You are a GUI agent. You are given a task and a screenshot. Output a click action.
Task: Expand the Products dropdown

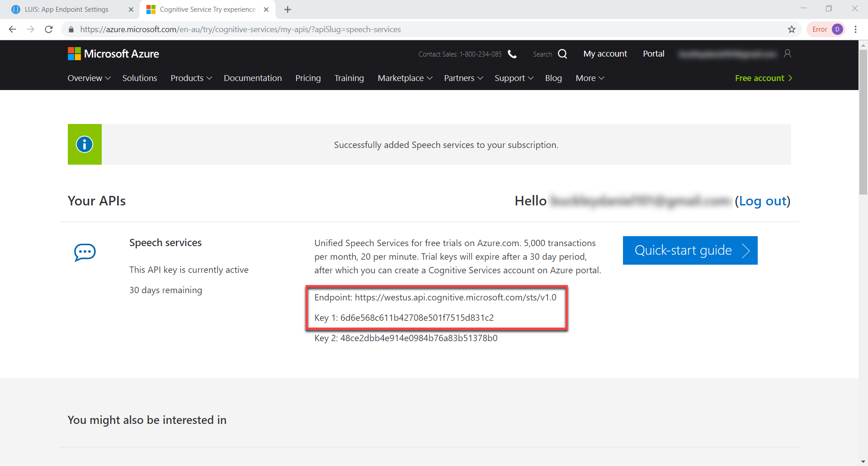(x=191, y=78)
